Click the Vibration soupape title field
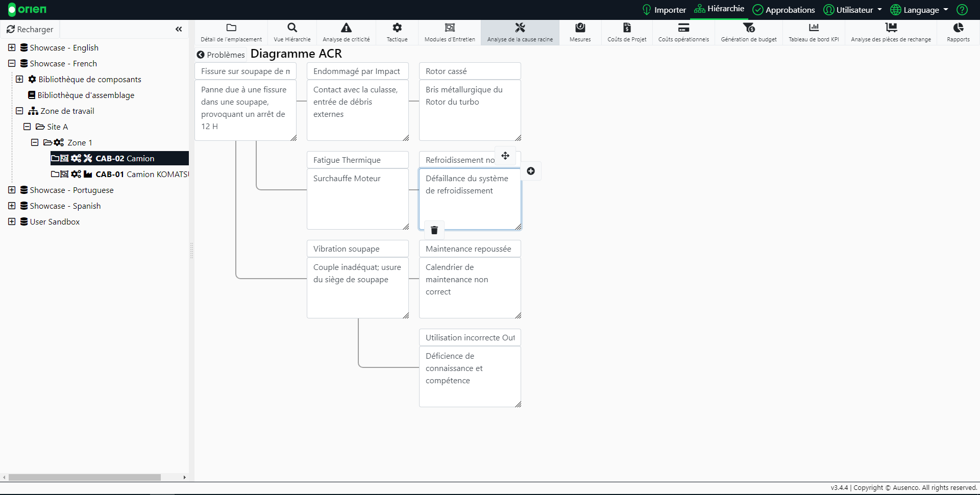Image resolution: width=980 pixels, height=495 pixels. [x=358, y=249]
